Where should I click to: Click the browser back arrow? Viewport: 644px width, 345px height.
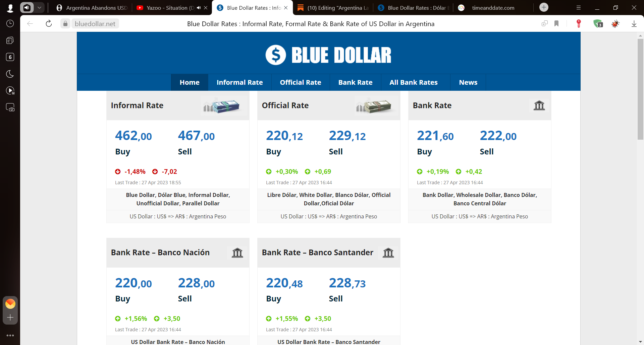tap(30, 23)
